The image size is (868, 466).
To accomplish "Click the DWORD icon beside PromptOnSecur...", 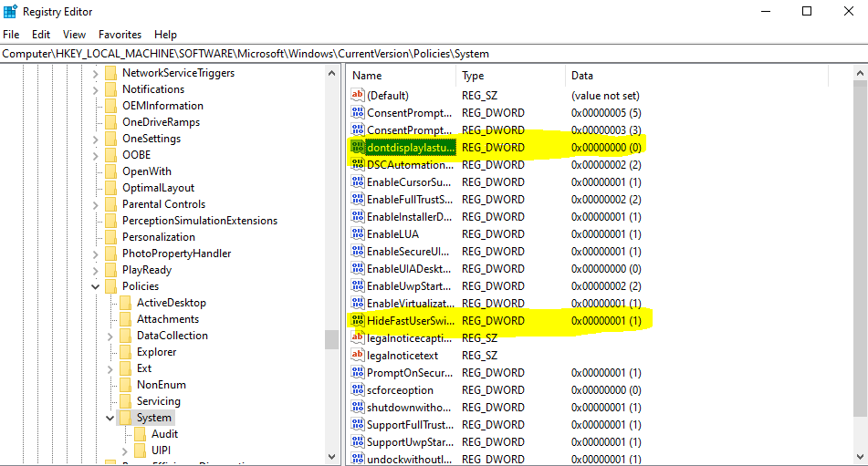I will click(358, 373).
